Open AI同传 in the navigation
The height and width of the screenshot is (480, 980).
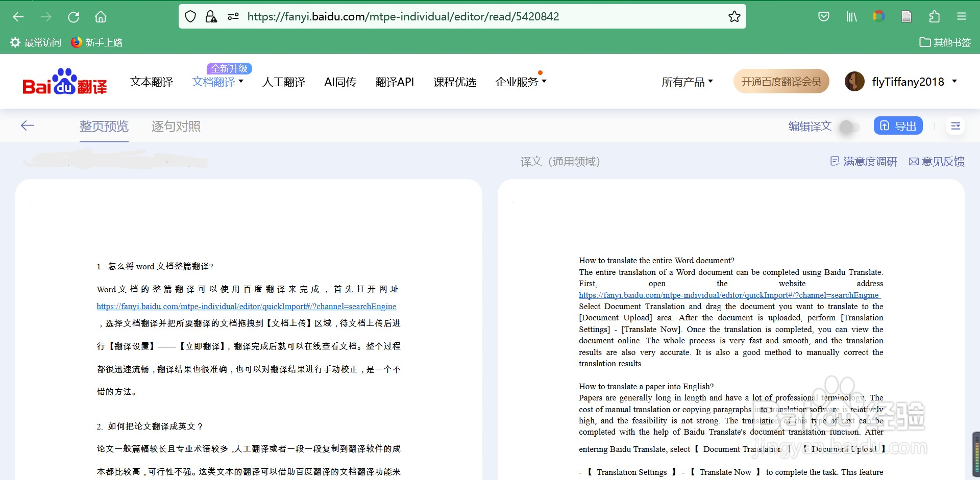tap(340, 82)
